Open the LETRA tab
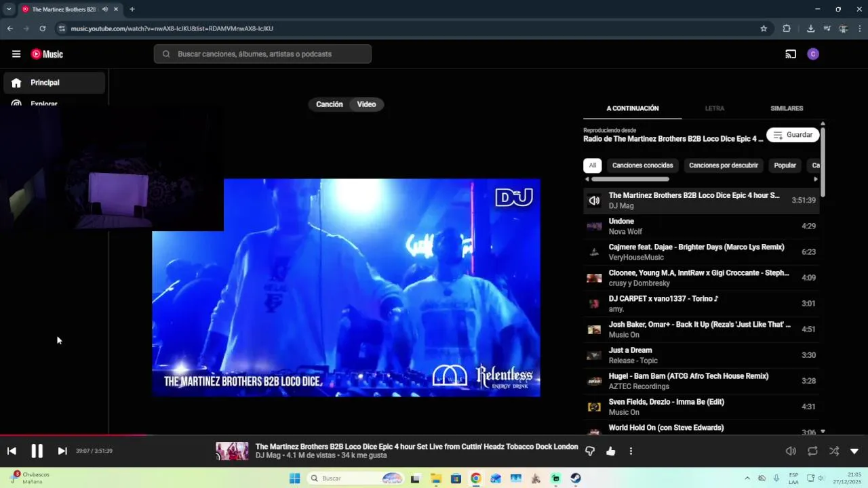 click(715, 108)
